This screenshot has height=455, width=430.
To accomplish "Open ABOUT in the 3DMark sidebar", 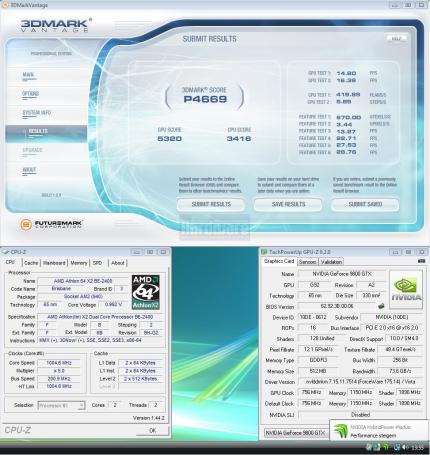I will (x=29, y=170).
